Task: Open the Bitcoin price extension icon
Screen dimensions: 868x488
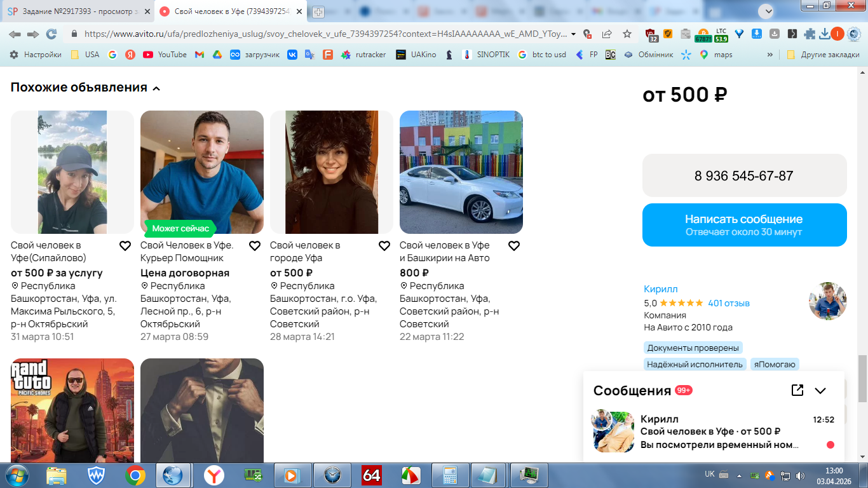Action: point(703,35)
